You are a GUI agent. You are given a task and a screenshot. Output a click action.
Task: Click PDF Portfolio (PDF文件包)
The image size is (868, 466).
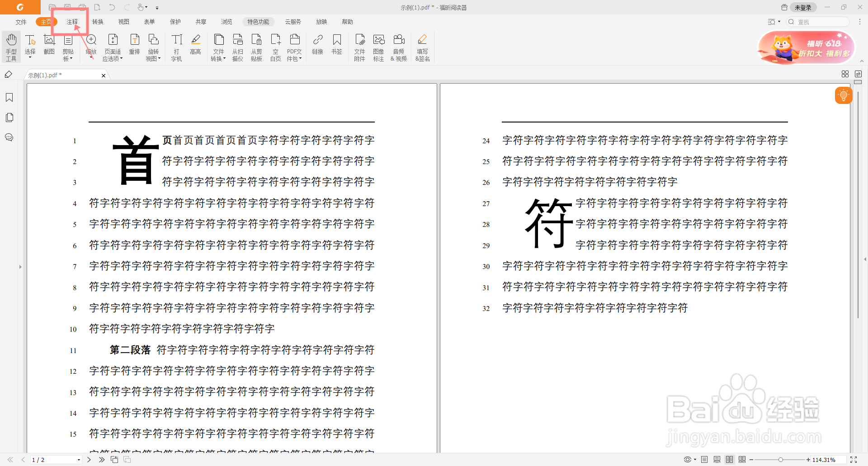click(x=295, y=47)
